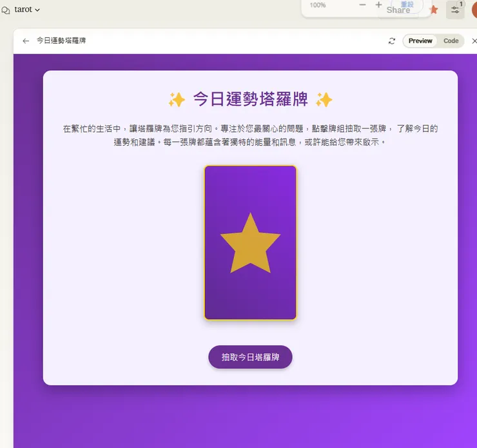Switch to the Preview tab

click(x=420, y=41)
